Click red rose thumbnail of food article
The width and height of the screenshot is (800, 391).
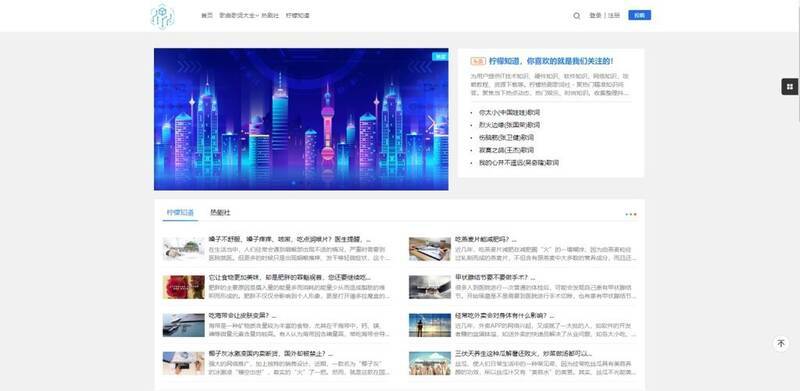point(184,287)
